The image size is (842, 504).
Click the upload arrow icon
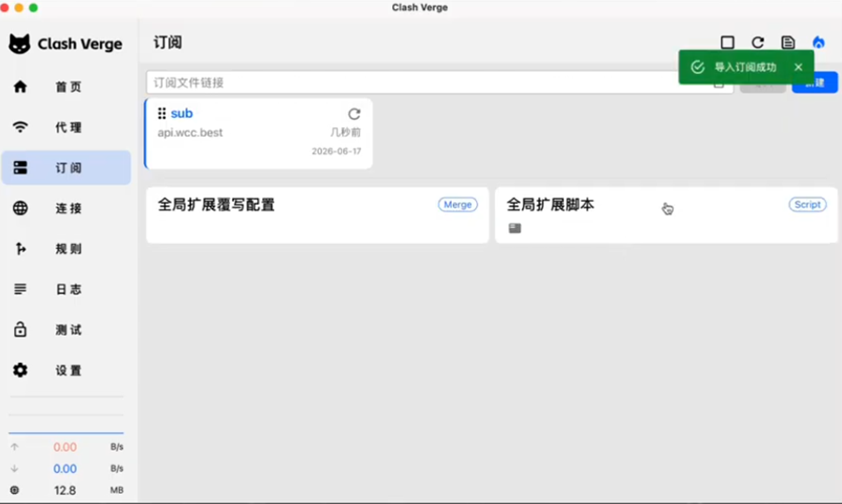click(x=14, y=447)
